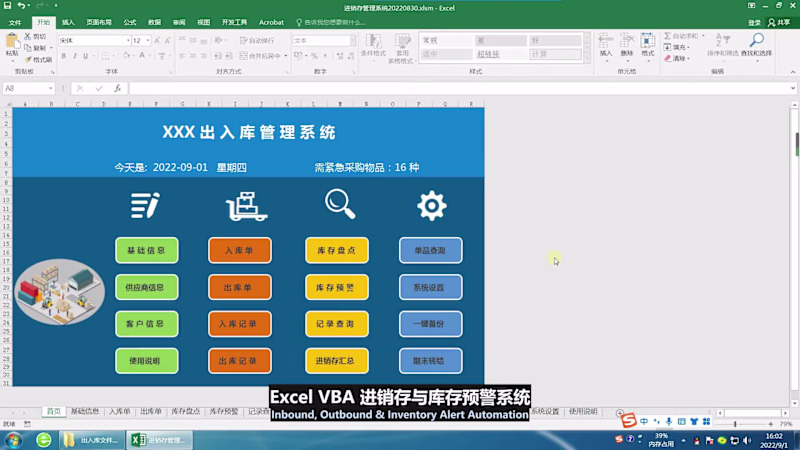This screenshot has height=450, width=800.
Task: Click the Format Painter brush icon
Action: [x=28, y=59]
